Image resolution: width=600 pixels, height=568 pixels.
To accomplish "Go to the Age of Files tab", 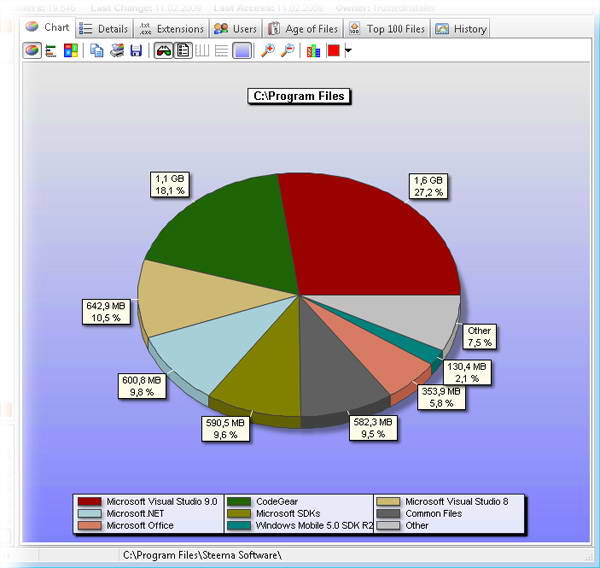I will click(x=303, y=29).
